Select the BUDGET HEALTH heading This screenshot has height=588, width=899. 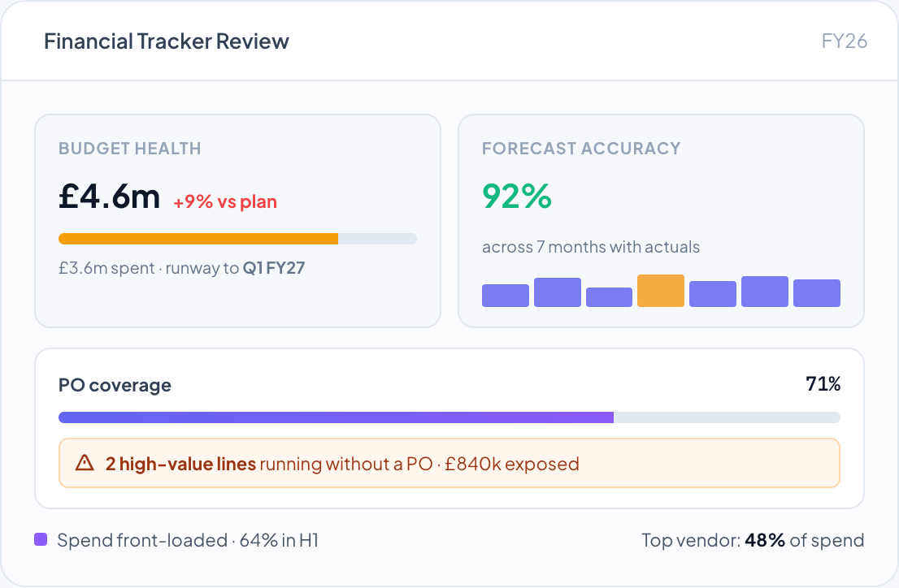[x=129, y=149]
